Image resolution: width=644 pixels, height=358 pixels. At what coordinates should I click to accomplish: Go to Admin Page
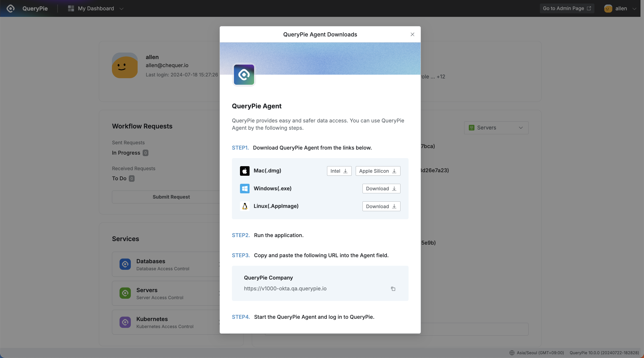click(567, 9)
